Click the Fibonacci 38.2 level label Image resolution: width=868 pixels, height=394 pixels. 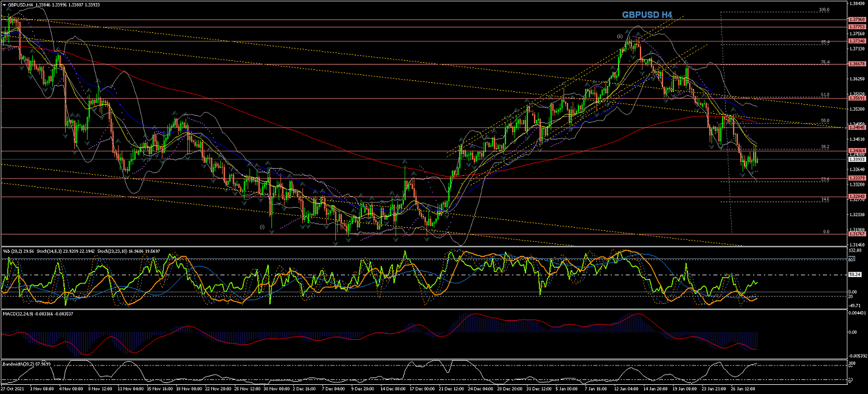[x=825, y=147]
